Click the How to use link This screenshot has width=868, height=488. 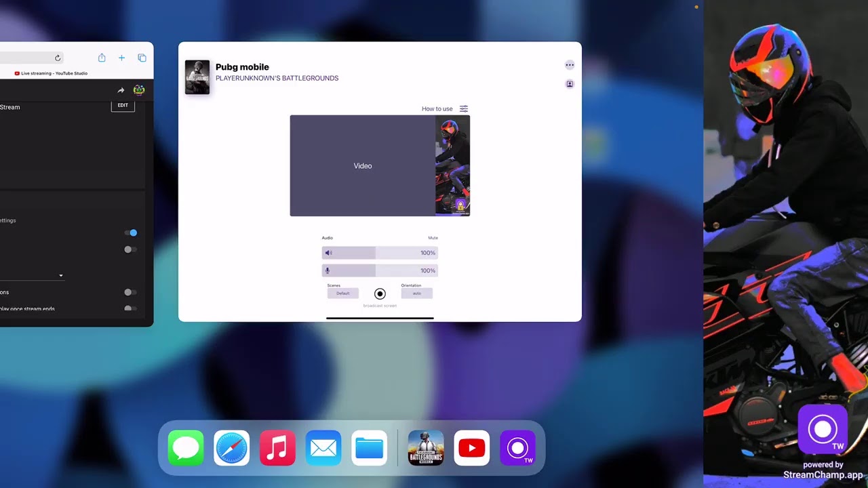point(437,108)
